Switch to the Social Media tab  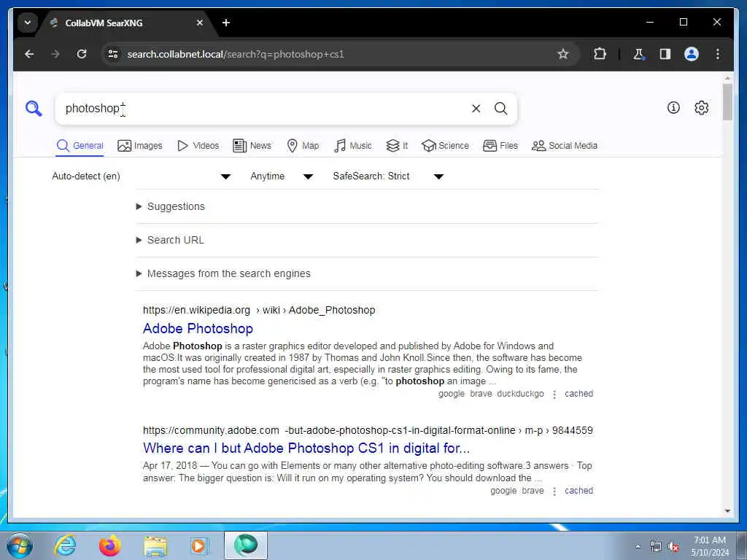[565, 146]
